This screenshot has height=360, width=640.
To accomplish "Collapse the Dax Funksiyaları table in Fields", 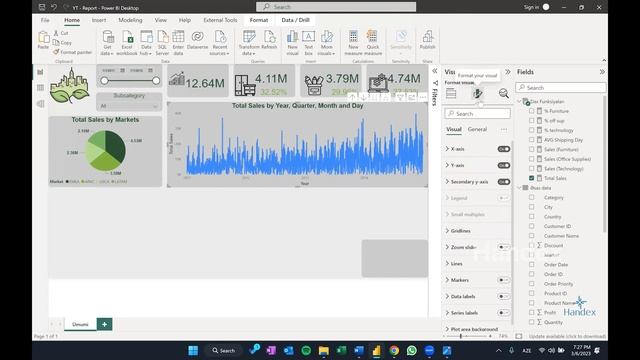I will tap(520, 101).
